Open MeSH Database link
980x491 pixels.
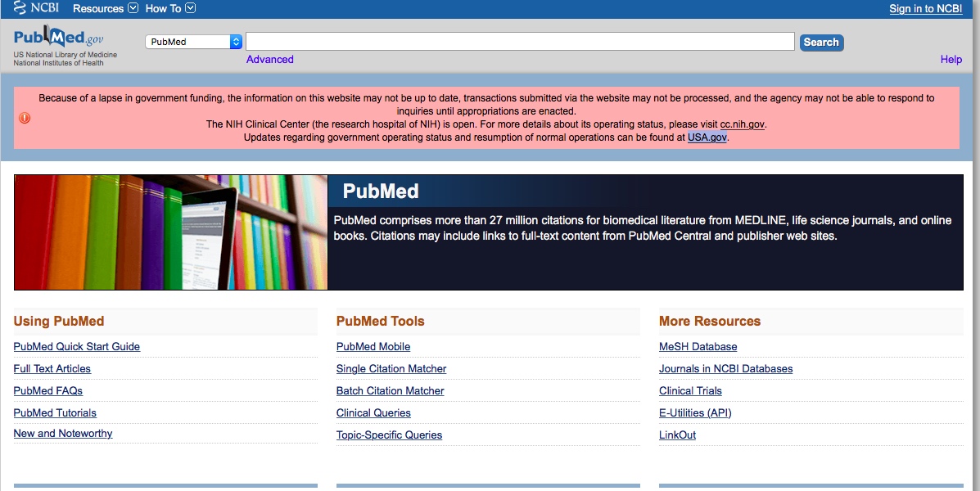[698, 347]
